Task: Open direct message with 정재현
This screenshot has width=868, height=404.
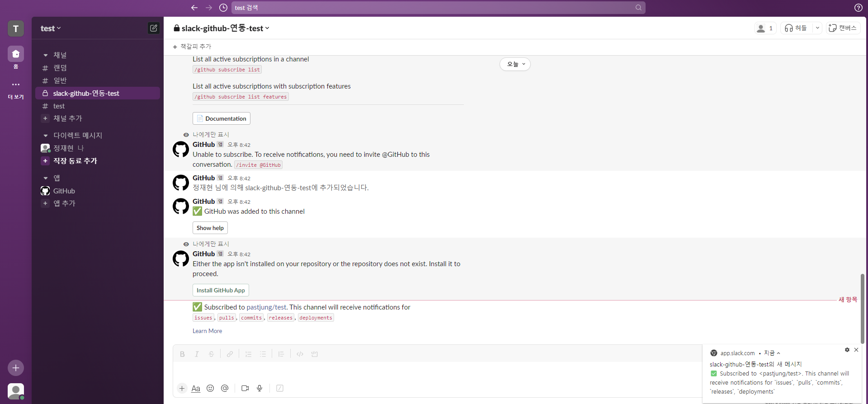Action: click(98, 148)
